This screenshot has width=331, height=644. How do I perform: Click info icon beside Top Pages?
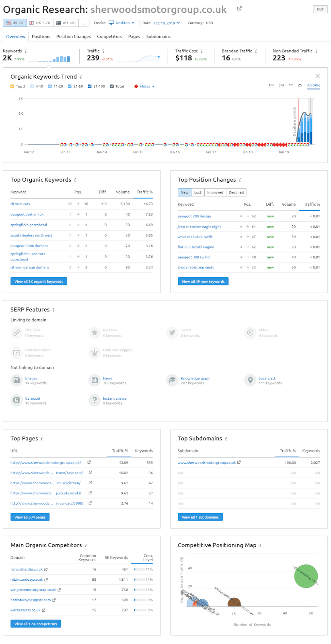[42, 439]
